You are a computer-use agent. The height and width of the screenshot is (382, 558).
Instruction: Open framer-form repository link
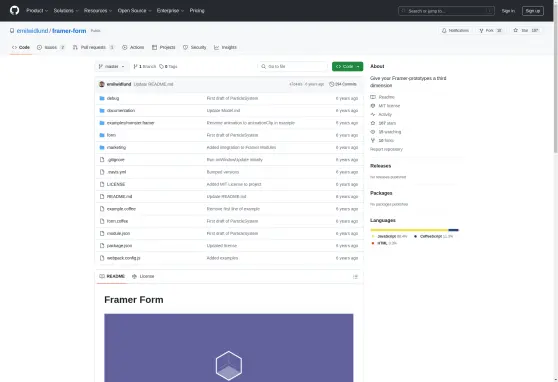69,31
